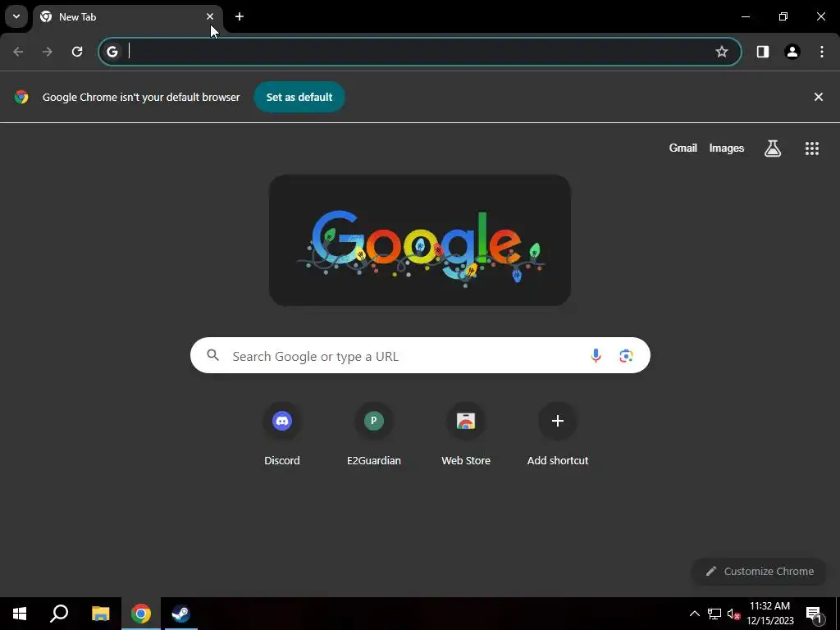
Task: Bookmark this tab with the star icon
Action: [722, 52]
